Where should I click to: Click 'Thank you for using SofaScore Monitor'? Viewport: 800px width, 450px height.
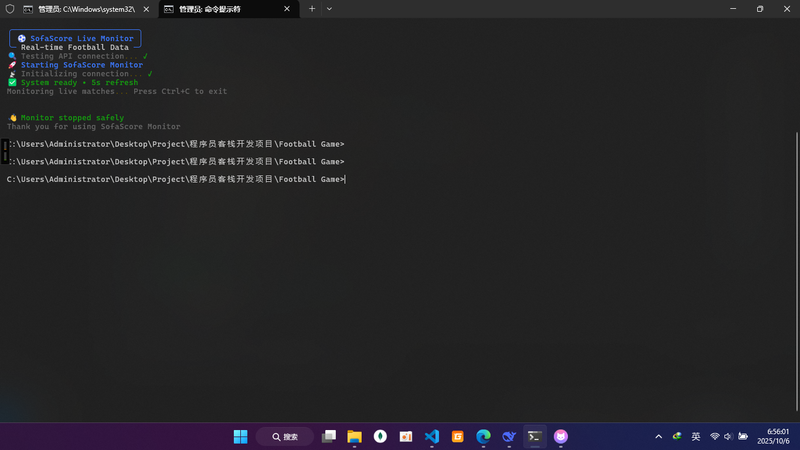point(93,127)
